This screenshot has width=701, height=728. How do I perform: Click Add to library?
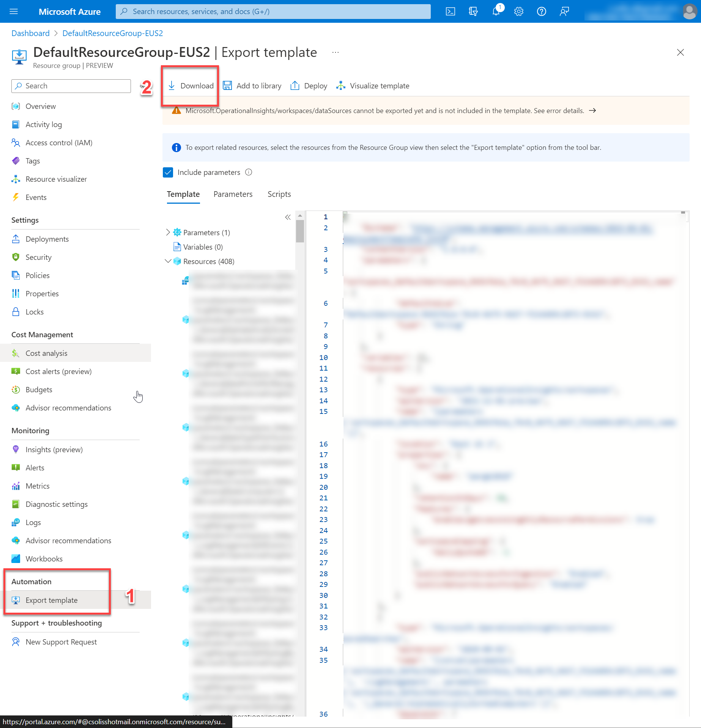click(x=252, y=86)
